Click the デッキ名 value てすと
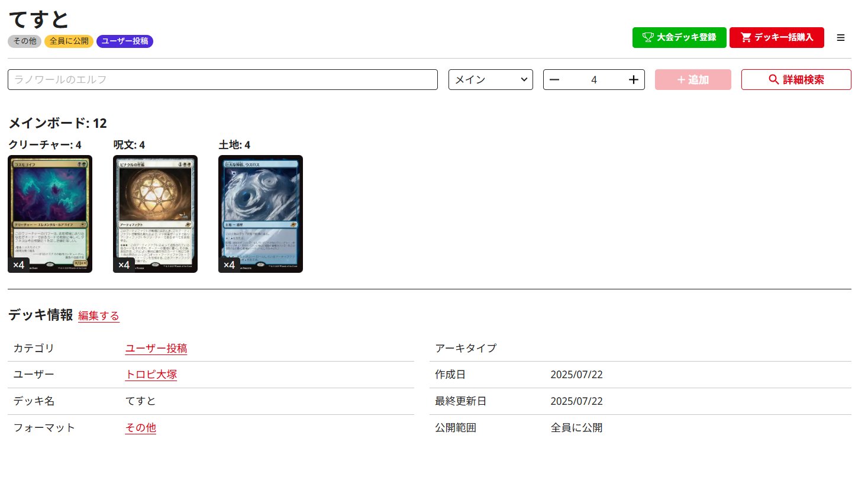Viewport: 868px width, 477px height. (141, 401)
